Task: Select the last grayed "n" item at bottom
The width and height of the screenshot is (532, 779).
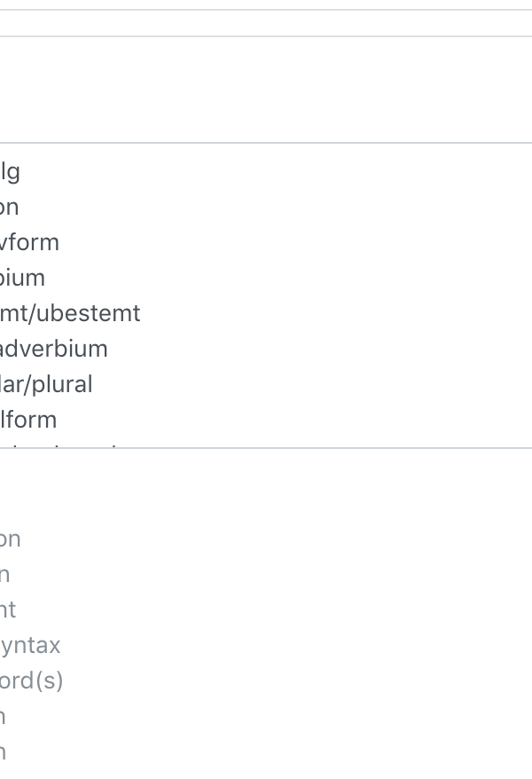Action: pos(3,752)
